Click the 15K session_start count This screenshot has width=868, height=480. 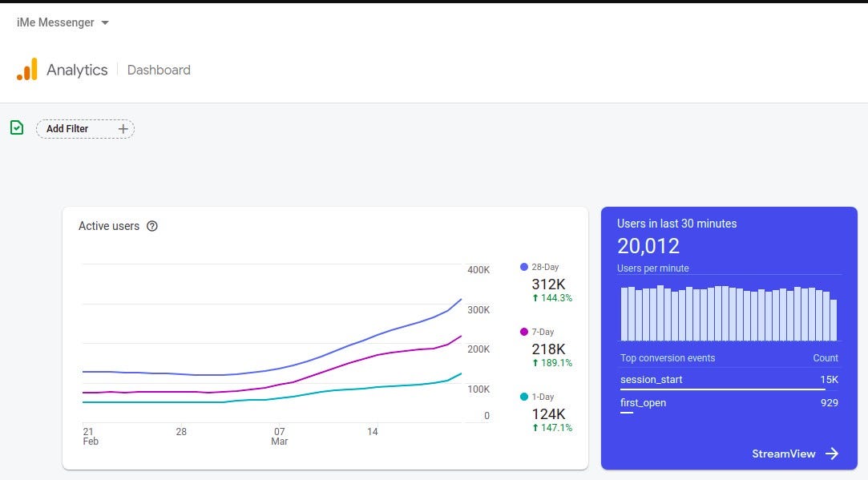click(830, 380)
